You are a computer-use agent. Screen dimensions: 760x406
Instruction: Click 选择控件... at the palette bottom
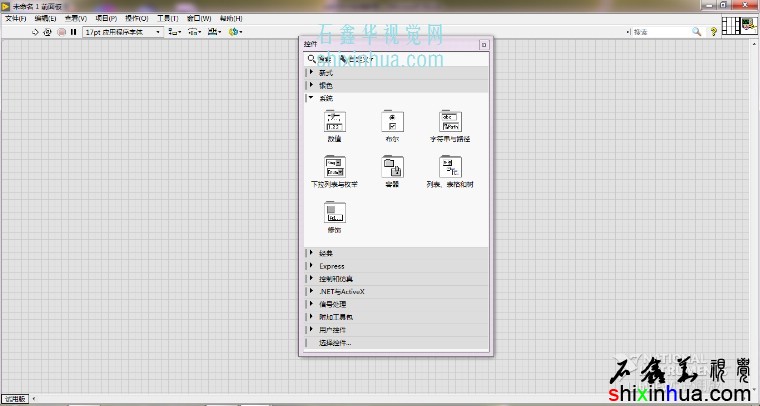tap(335, 342)
